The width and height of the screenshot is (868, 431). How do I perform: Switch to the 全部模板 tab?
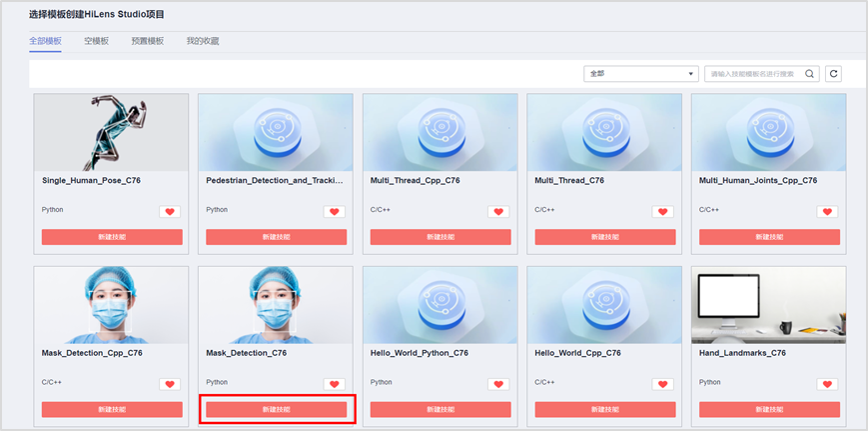[45, 41]
